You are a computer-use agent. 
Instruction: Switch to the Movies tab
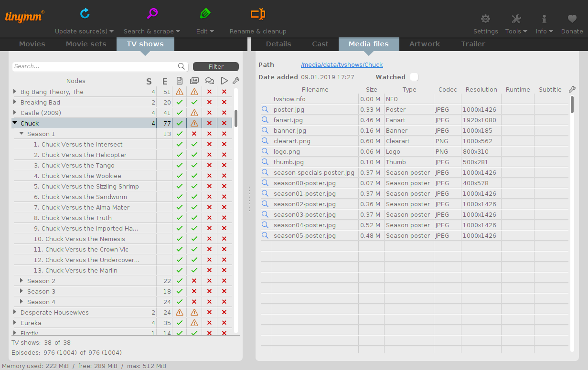(32, 44)
